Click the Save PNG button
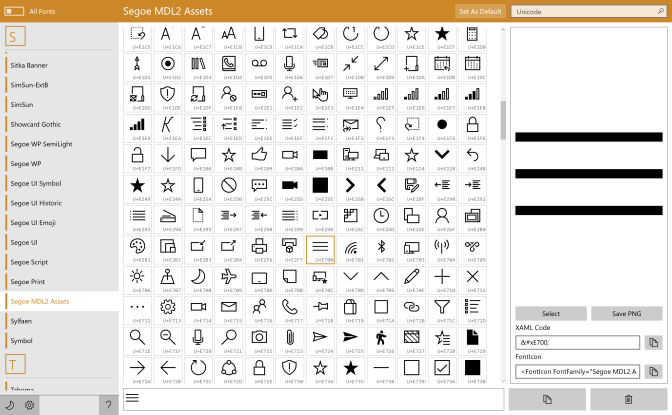This screenshot has height=415, width=672. pos(627,313)
